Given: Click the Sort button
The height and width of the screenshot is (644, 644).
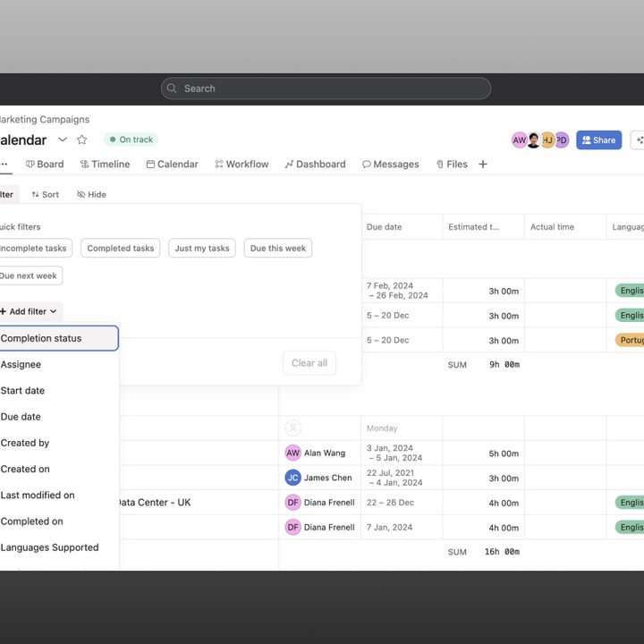Looking at the screenshot, I should [x=46, y=195].
